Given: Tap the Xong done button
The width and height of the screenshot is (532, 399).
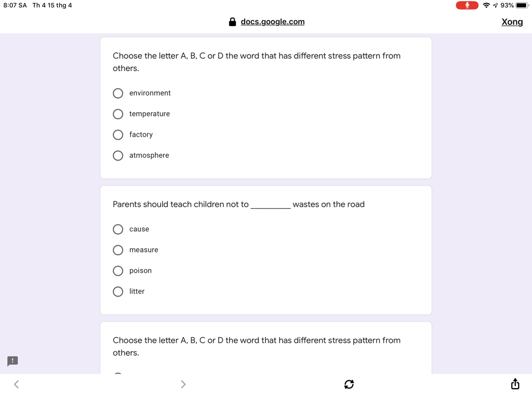Looking at the screenshot, I should point(512,22).
